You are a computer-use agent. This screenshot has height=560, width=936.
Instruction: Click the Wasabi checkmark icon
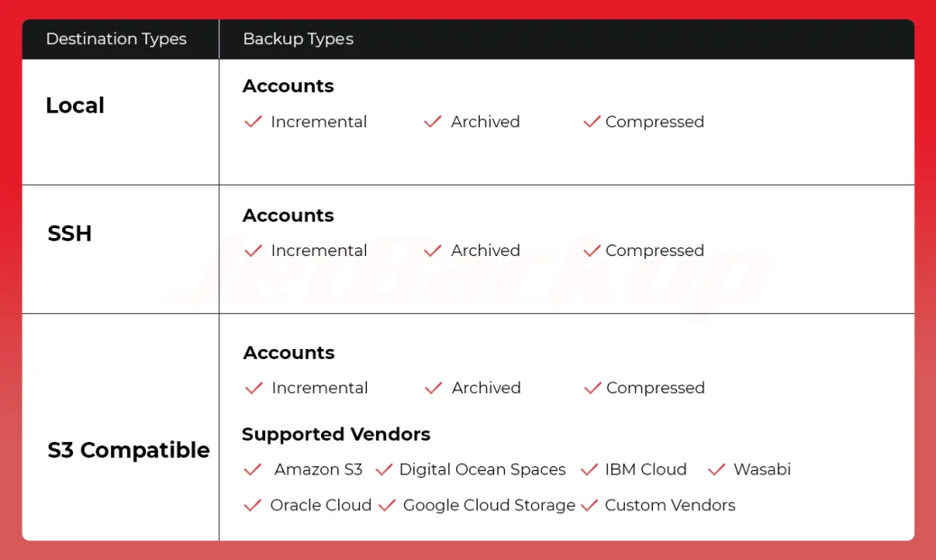[x=717, y=470]
